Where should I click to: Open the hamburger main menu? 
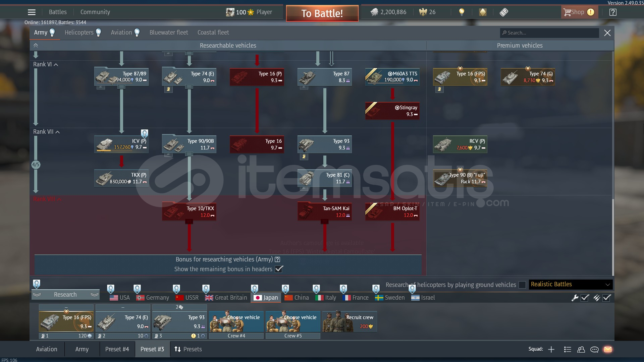pyautogui.click(x=32, y=12)
